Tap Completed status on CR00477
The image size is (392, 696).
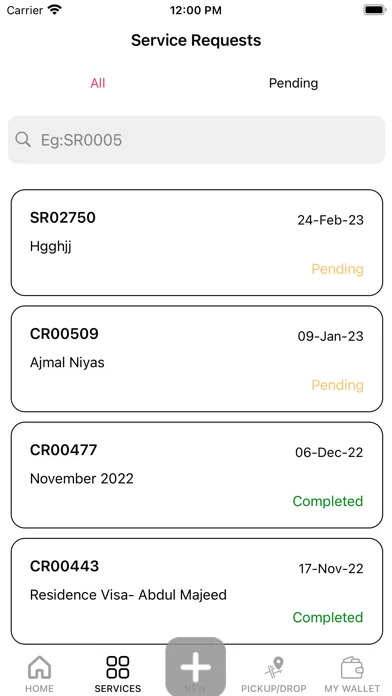tap(328, 501)
